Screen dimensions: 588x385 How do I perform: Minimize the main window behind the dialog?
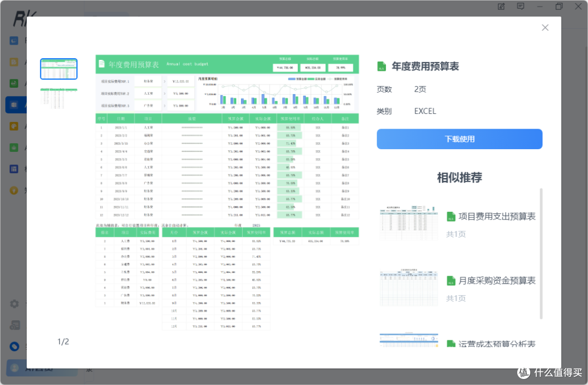[540, 7]
